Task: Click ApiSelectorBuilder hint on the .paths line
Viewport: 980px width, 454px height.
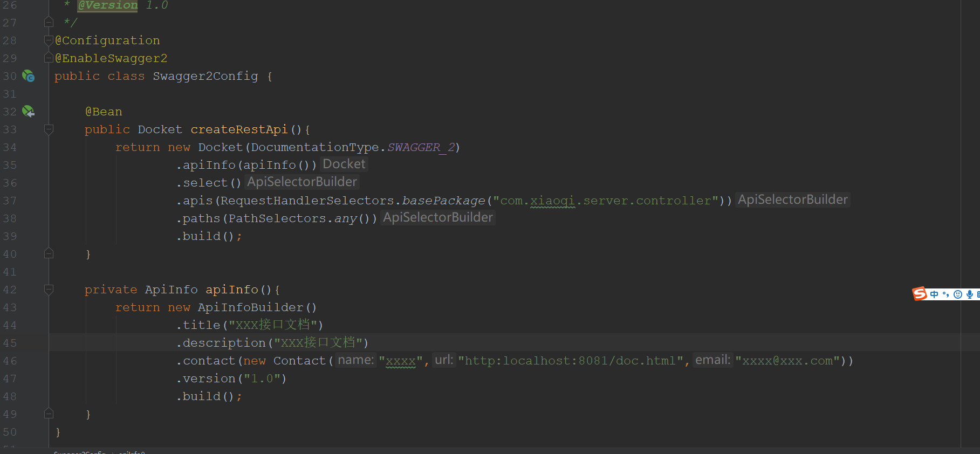Action: pos(438,217)
